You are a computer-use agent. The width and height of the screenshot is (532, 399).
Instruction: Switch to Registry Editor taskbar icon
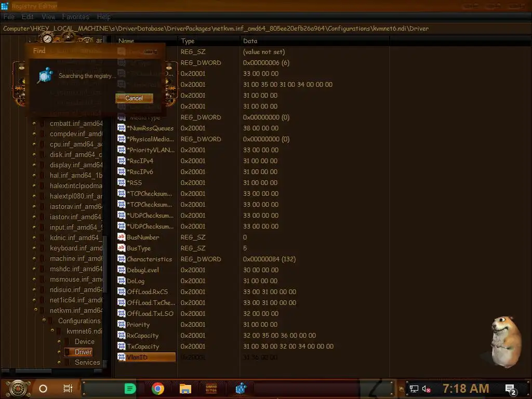click(241, 389)
